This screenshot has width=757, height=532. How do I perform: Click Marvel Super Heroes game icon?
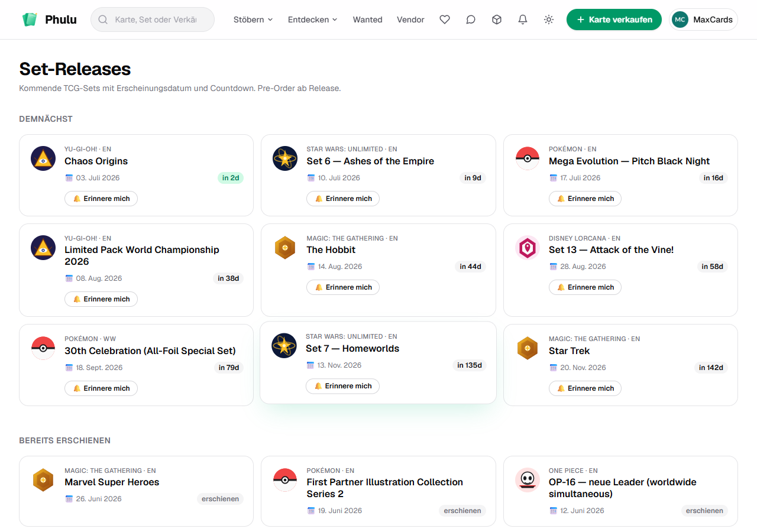click(43, 480)
